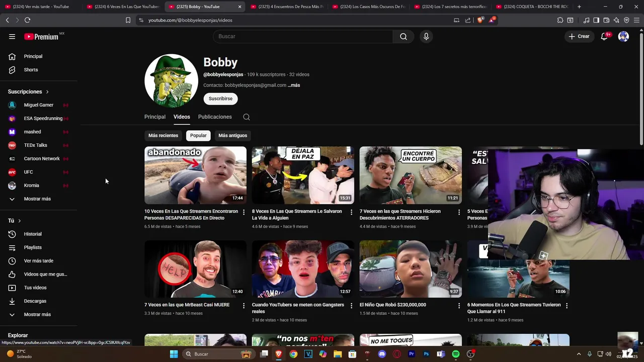
Task: Click Bobby's channel avatar image
Action: (x=171, y=80)
